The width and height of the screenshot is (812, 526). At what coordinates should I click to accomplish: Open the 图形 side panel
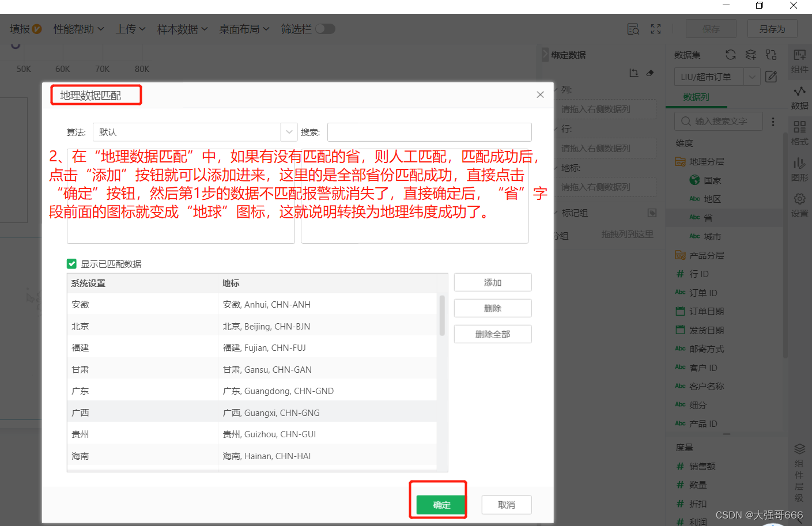799,169
